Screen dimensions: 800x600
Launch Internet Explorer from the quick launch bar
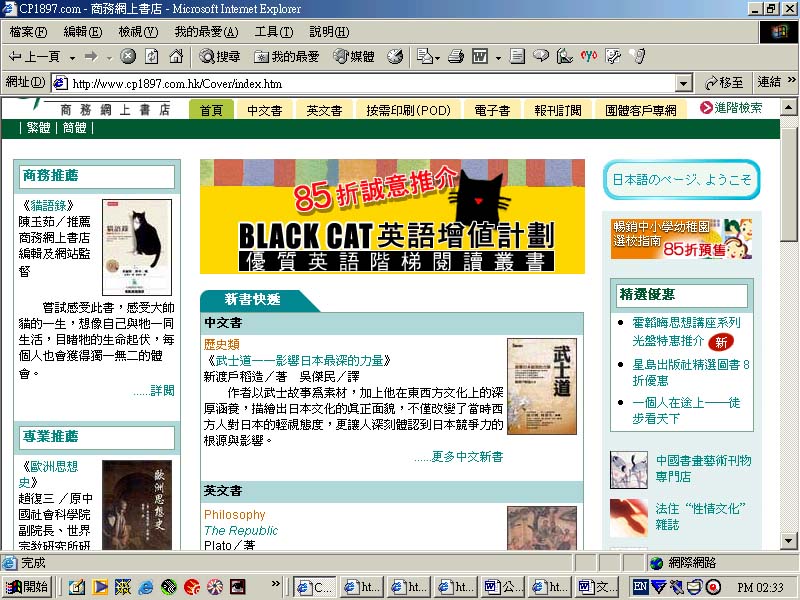pos(145,587)
